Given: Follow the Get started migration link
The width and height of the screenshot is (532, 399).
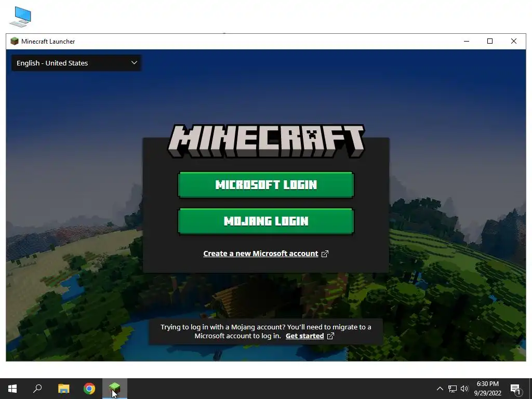Looking at the screenshot, I should click(304, 336).
